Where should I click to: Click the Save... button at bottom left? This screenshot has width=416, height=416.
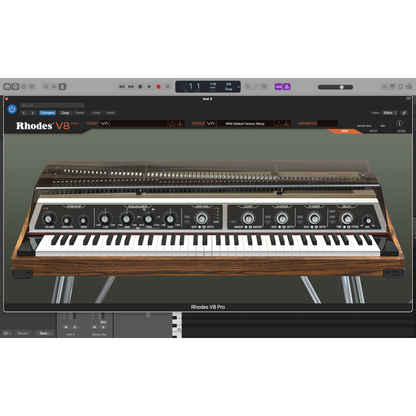click(44, 333)
